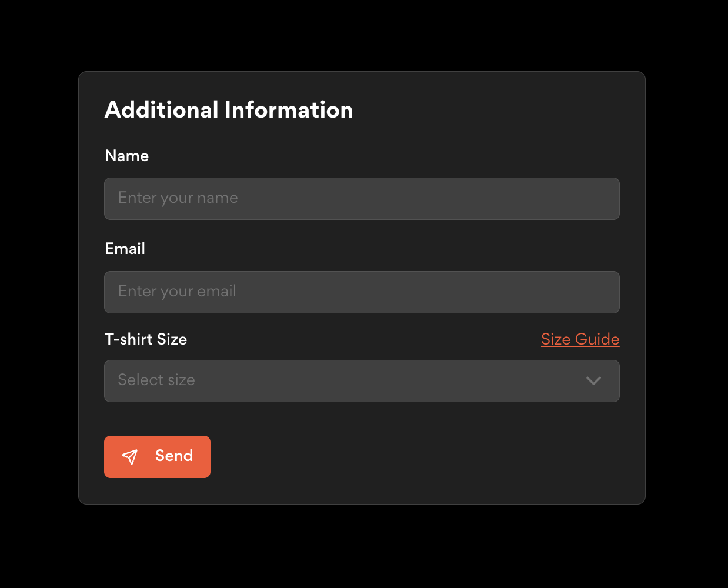Click the chevron arrow in size dropdown
The width and height of the screenshot is (728, 588).
tap(593, 381)
